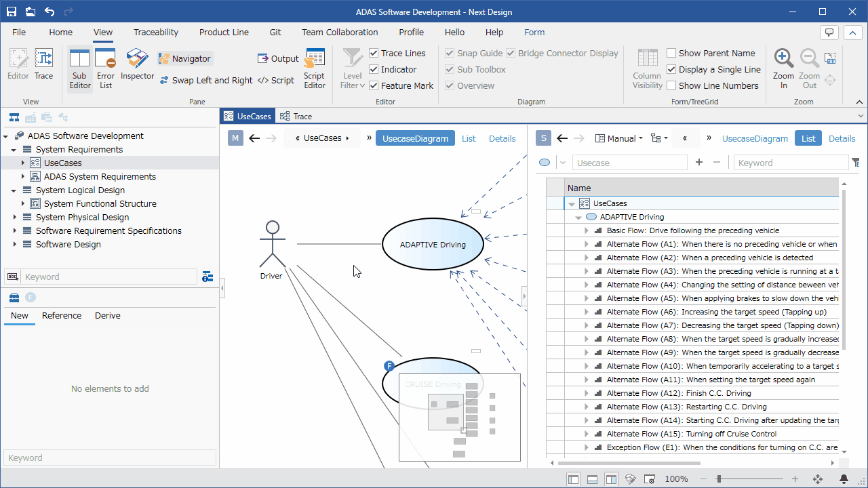Enable Show Line Numbers checkbox
This screenshot has height=488, width=868.
[x=671, y=85]
